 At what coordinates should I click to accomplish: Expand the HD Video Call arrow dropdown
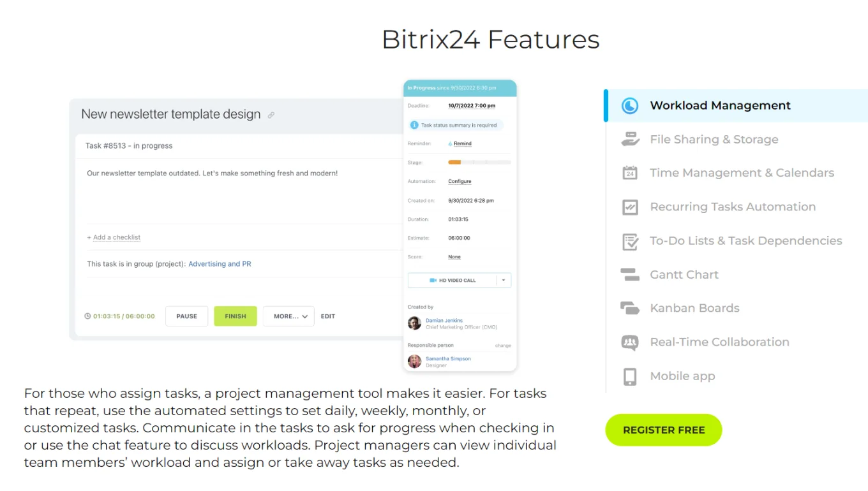504,281
